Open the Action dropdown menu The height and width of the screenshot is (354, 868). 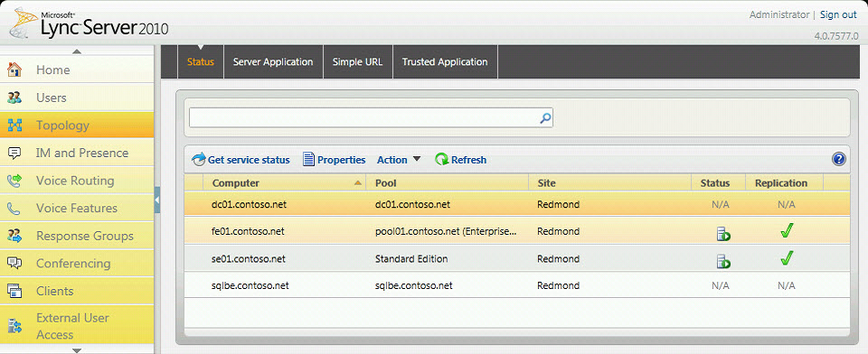pos(399,160)
